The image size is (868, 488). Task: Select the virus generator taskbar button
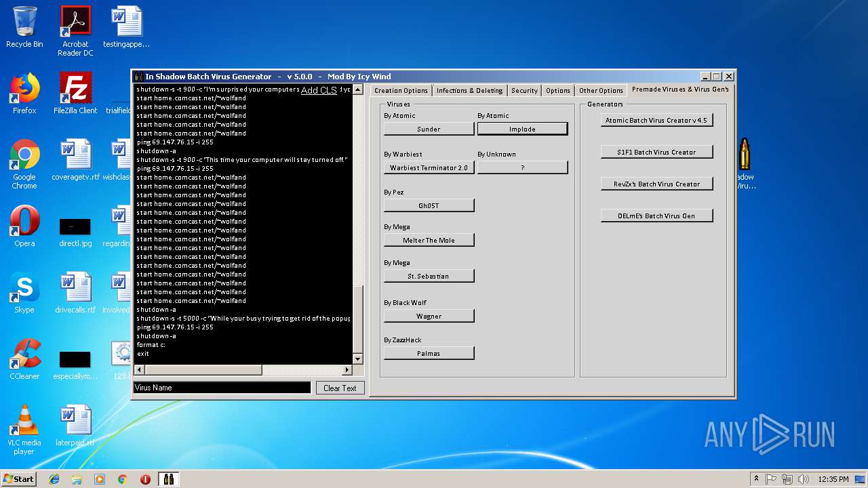pyautogui.click(x=168, y=479)
